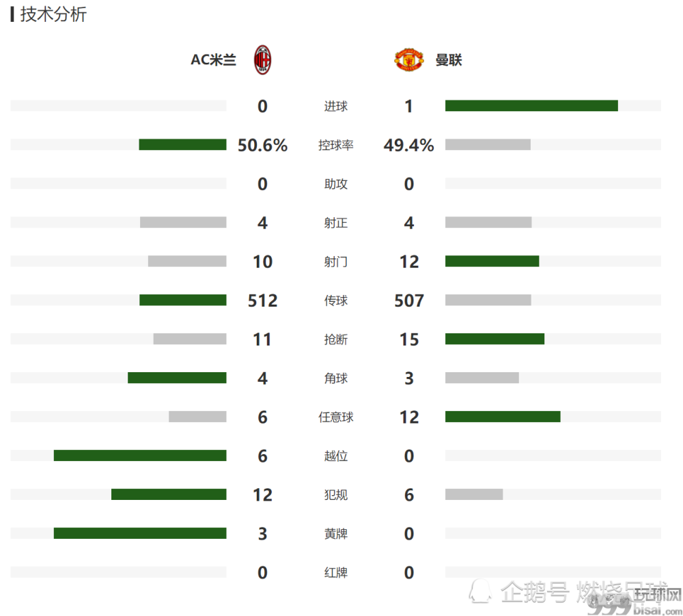Image resolution: width=683 pixels, height=616 pixels.
Task: Click Manchester United's green tackles bar
Action: tap(494, 339)
